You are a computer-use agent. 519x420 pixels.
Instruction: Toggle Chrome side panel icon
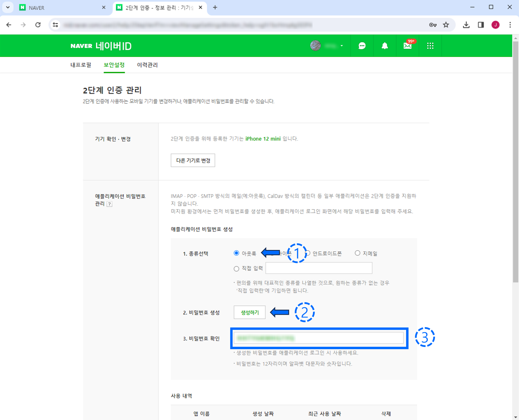pos(481,25)
